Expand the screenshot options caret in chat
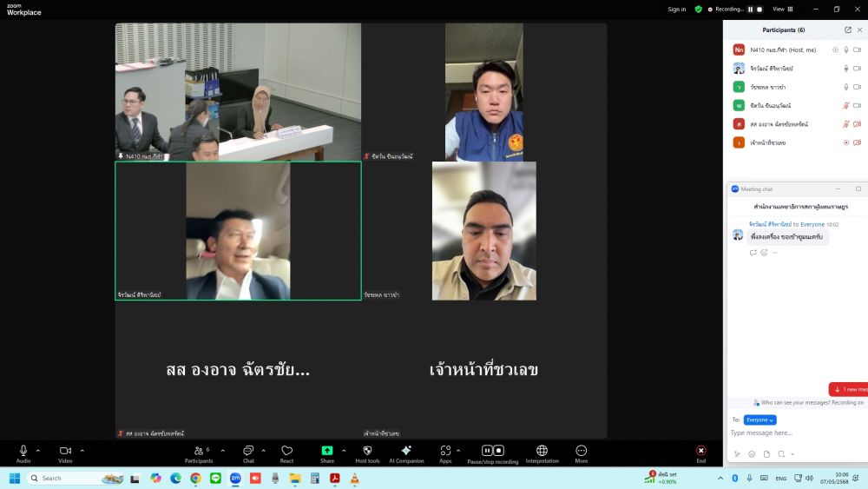 tap(792, 454)
